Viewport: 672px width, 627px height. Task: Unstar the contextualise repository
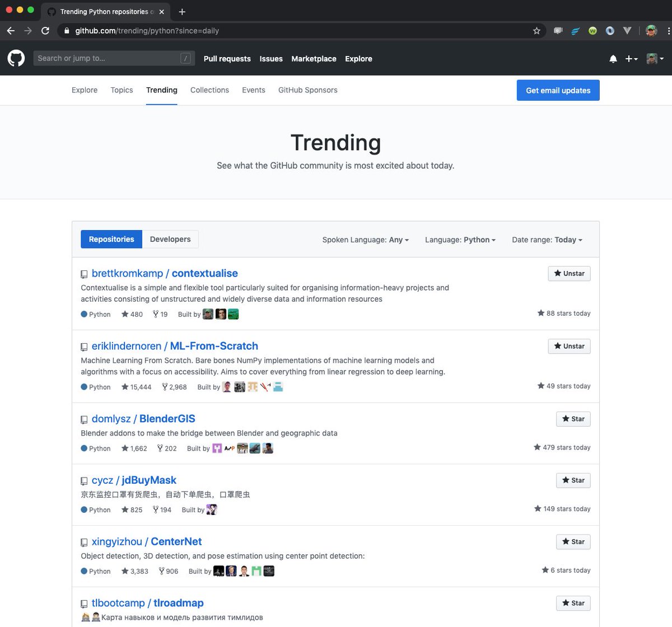pos(569,273)
